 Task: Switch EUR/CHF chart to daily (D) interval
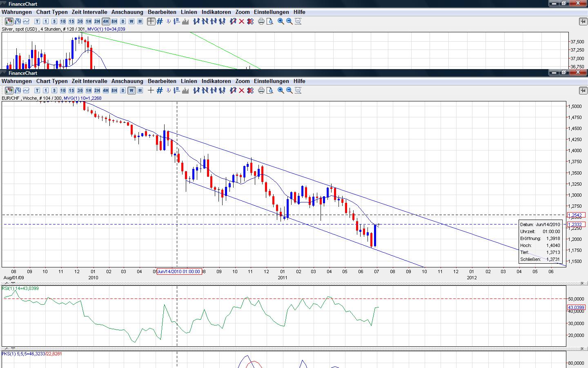(x=123, y=90)
